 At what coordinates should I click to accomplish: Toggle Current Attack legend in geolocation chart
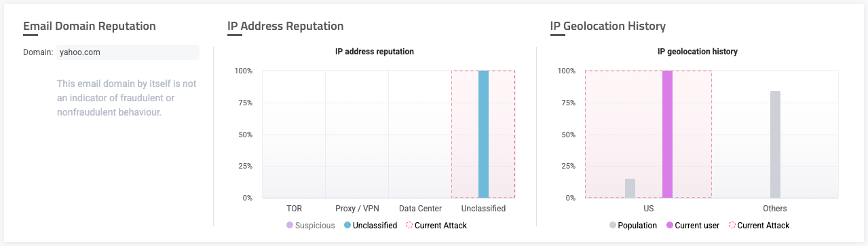click(759, 226)
